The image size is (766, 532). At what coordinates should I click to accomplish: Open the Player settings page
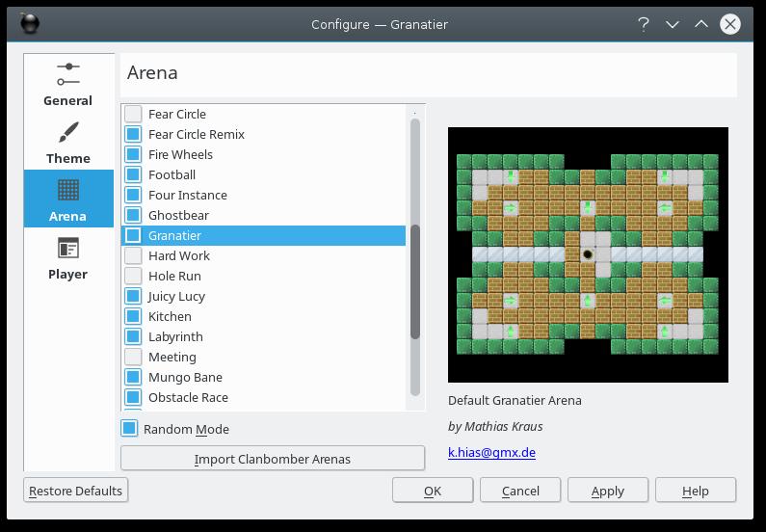[68, 256]
